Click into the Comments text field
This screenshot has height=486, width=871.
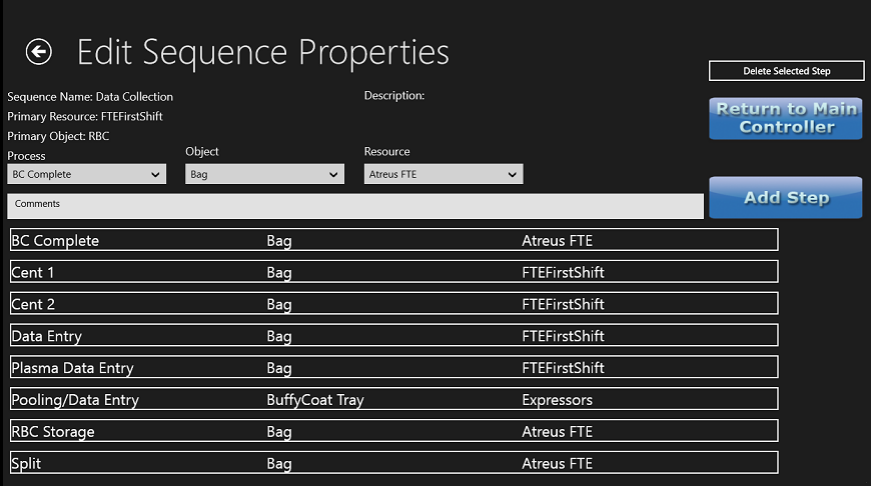(355, 207)
